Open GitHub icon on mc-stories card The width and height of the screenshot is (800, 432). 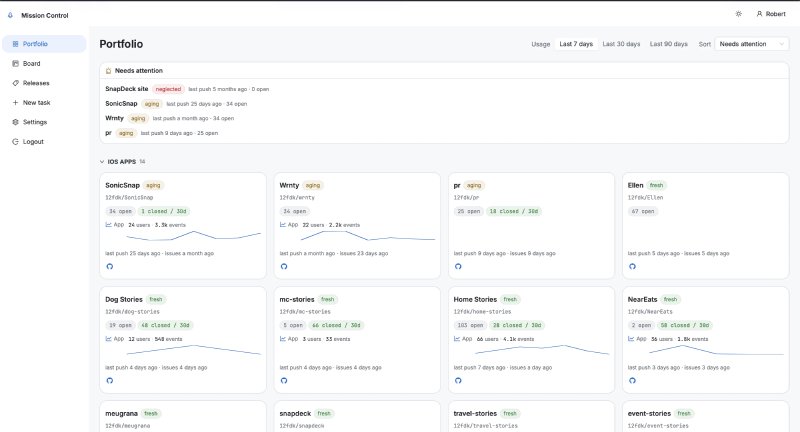(x=284, y=380)
